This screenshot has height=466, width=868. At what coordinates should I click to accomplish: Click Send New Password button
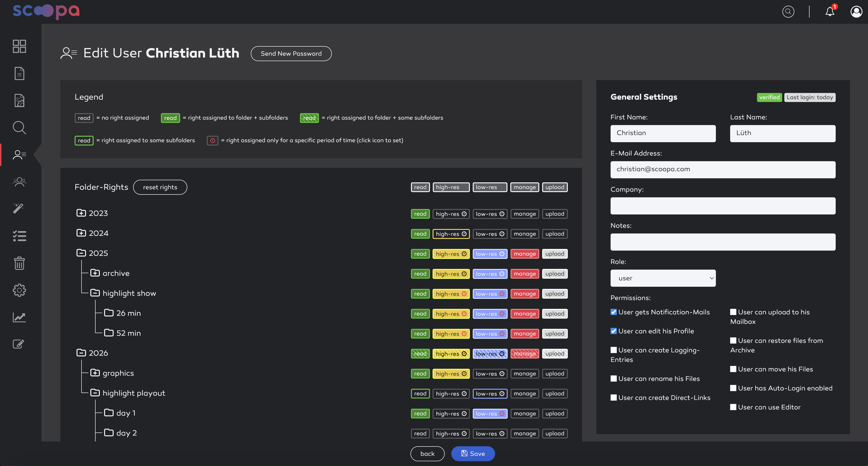[291, 53]
